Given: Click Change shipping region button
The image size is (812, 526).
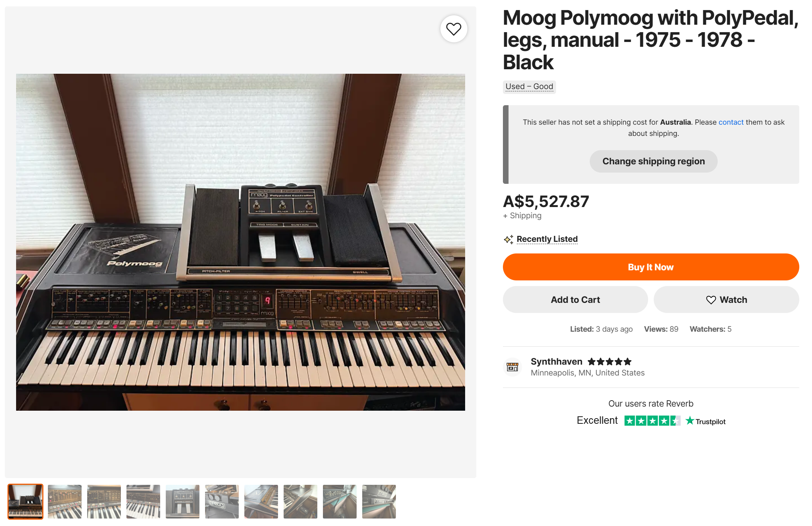Looking at the screenshot, I should (x=653, y=161).
